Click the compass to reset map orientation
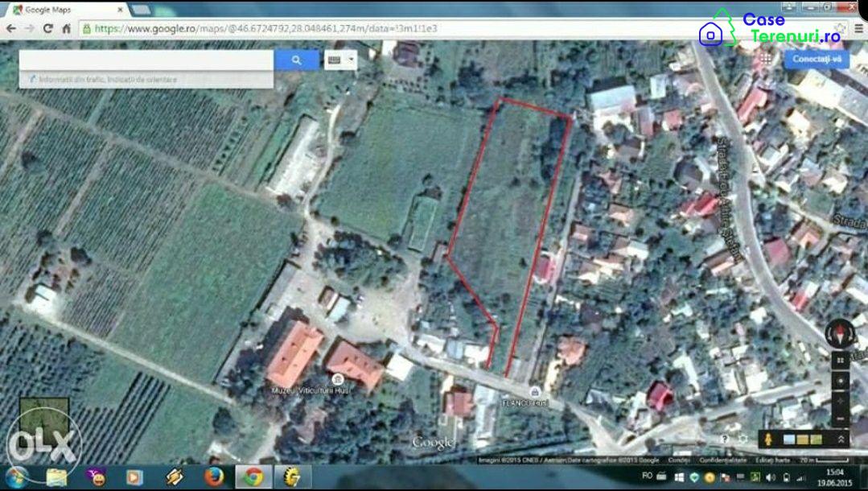This screenshot has height=491, width=868. (x=839, y=332)
